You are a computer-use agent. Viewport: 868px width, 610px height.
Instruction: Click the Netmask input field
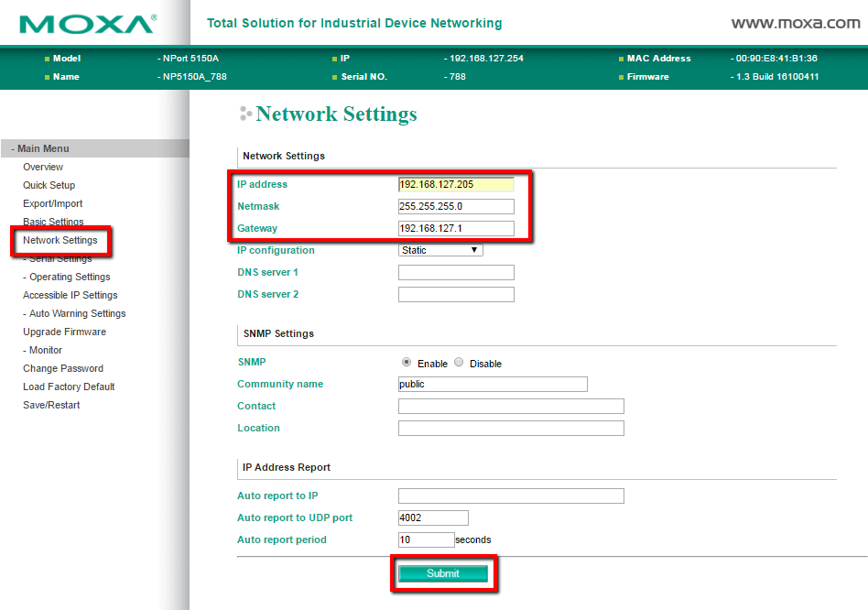click(x=456, y=206)
